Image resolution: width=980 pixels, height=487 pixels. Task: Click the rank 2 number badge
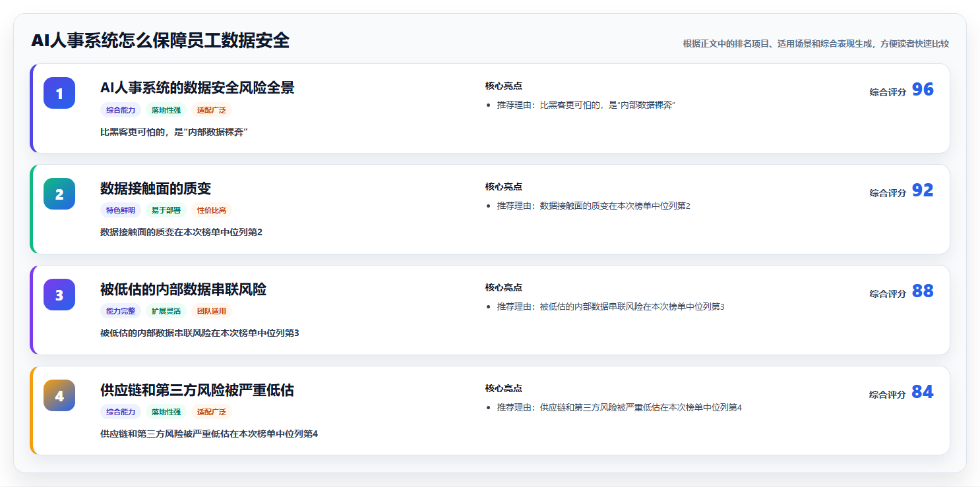[x=59, y=194]
